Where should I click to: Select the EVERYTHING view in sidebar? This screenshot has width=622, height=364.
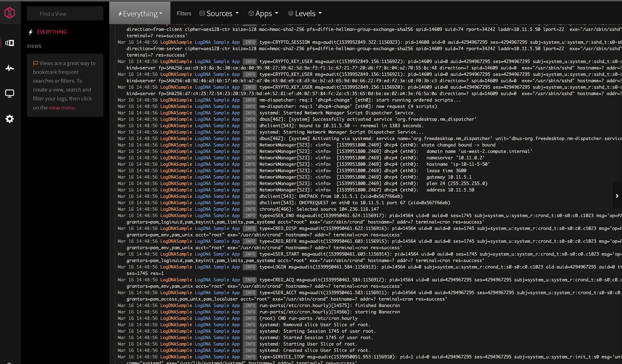coord(52,32)
